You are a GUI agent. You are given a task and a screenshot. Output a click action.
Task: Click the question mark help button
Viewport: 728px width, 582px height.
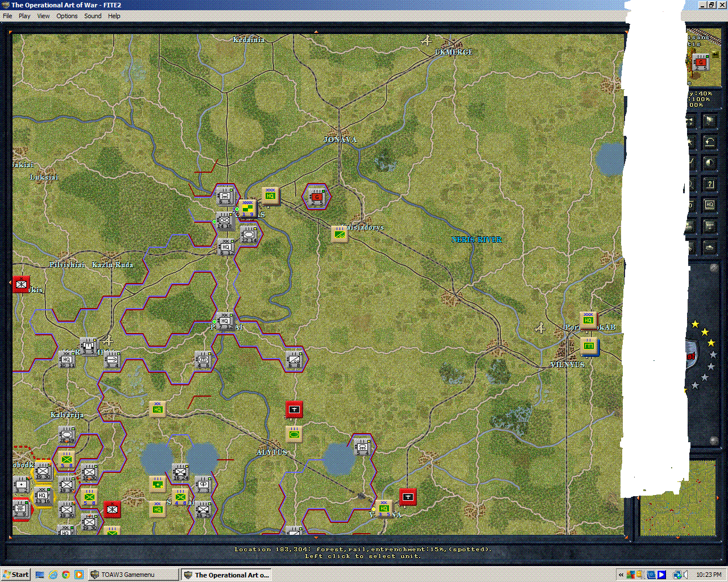(709, 184)
